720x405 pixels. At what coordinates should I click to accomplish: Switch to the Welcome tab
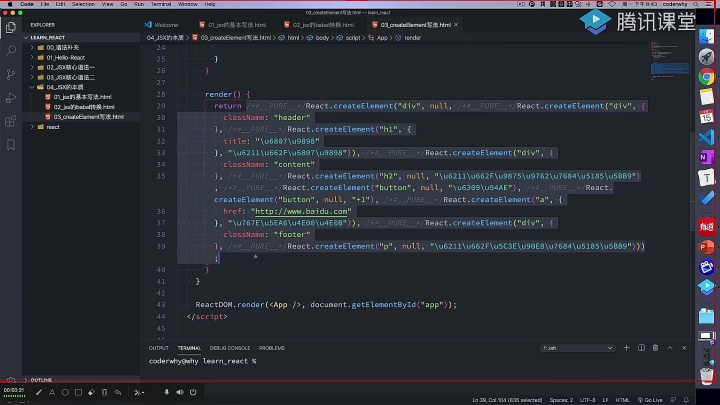coord(166,25)
